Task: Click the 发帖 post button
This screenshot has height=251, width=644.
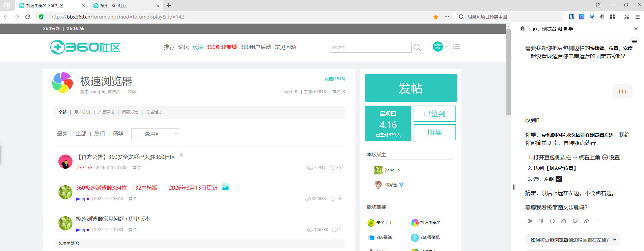Action: (411, 88)
